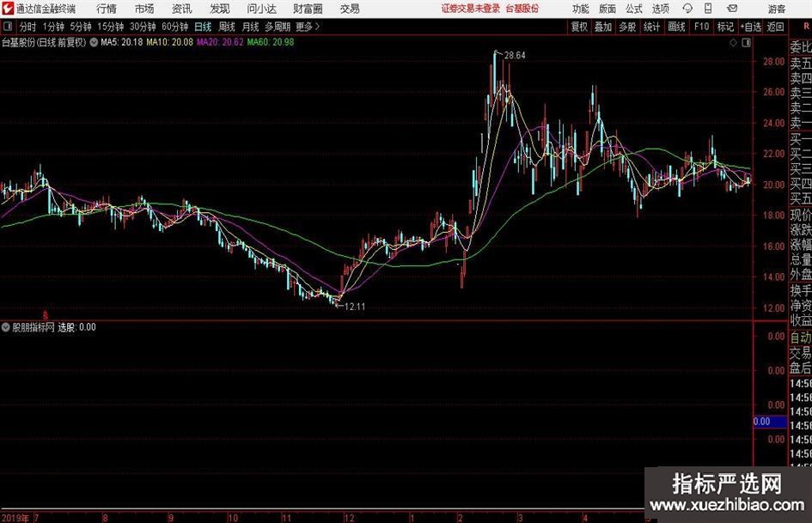Open the mobile phone icon
The height and width of the screenshot is (523, 812).
tap(708, 9)
